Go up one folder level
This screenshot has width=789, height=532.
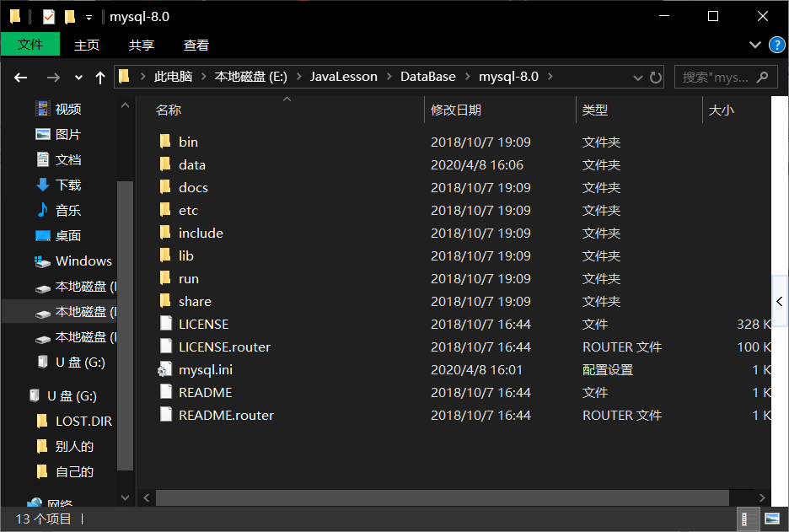pyautogui.click(x=100, y=78)
